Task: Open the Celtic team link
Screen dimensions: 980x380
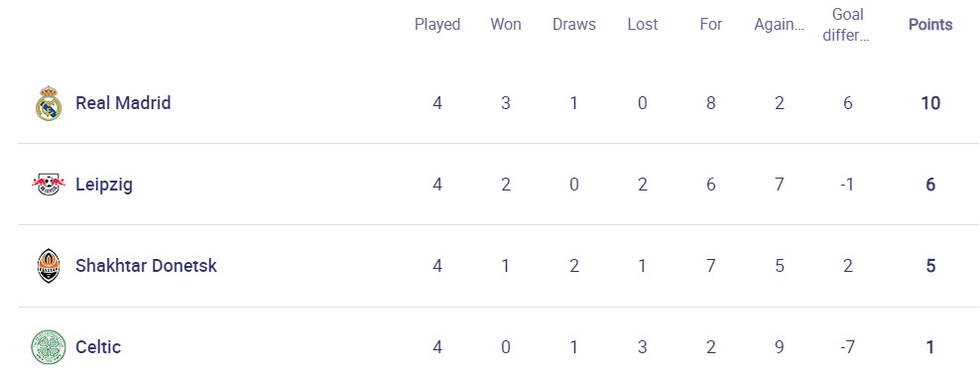Action: (98, 347)
